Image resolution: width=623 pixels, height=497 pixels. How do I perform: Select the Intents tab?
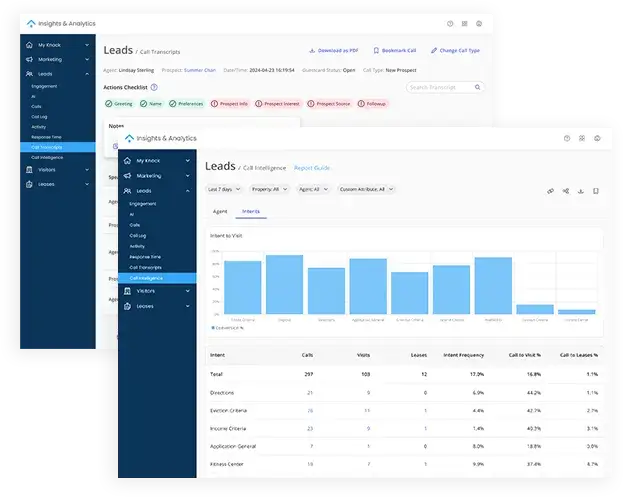251,211
